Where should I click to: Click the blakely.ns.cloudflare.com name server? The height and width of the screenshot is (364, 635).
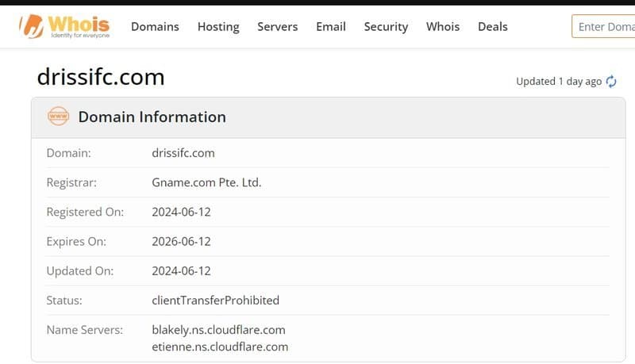[x=218, y=329]
